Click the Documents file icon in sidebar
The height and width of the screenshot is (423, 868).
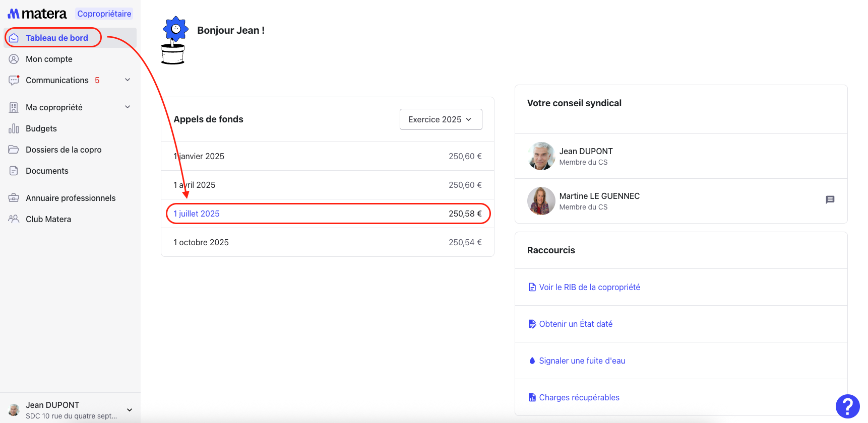tap(14, 171)
